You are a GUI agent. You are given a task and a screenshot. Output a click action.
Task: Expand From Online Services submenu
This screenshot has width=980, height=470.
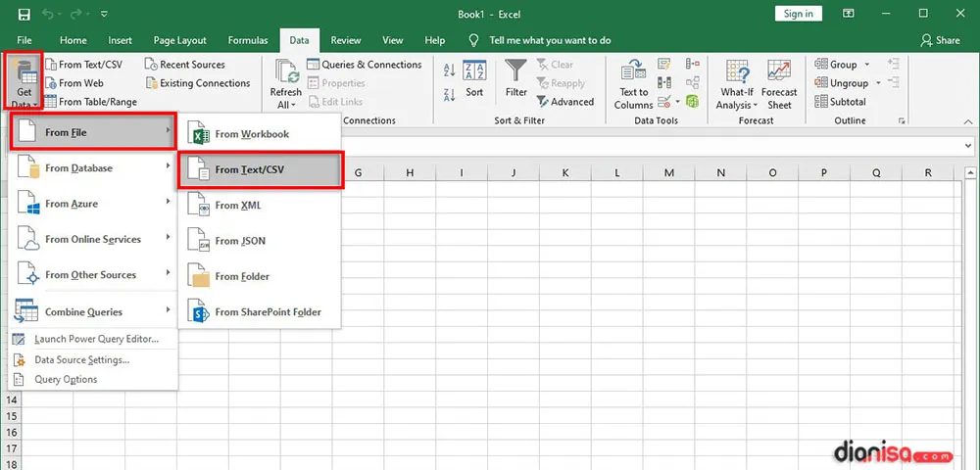[92, 239]
